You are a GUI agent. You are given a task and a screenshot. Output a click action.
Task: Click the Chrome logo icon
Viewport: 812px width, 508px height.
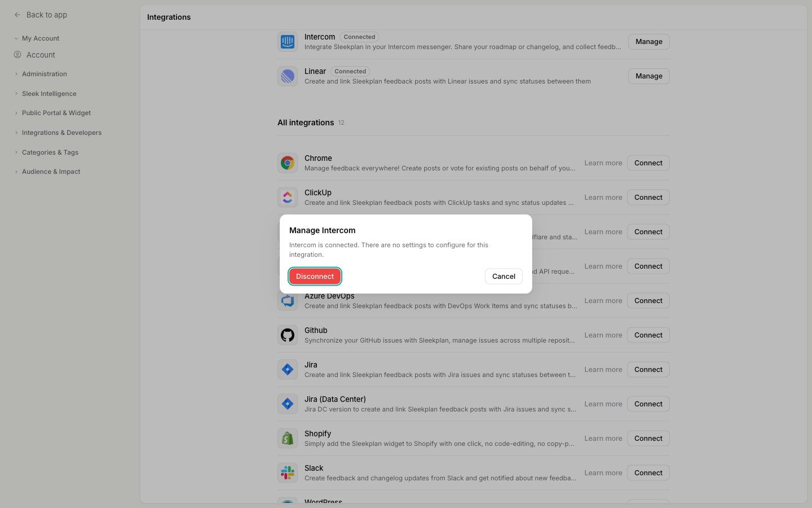pyautogui.click(x=288, y=163)
